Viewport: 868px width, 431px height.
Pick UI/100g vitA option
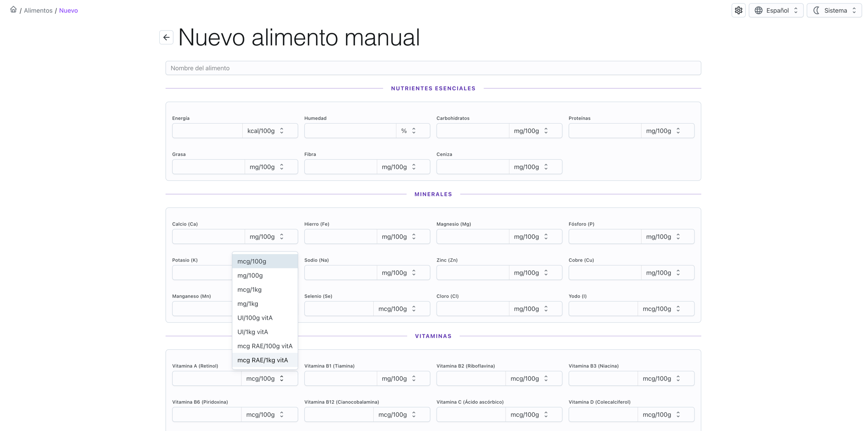point(265,318)
